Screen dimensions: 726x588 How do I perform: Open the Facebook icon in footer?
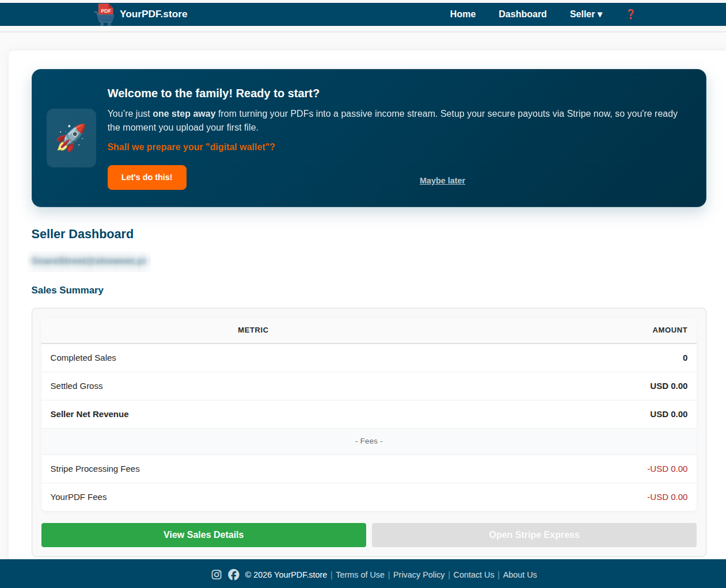(234, 575)
